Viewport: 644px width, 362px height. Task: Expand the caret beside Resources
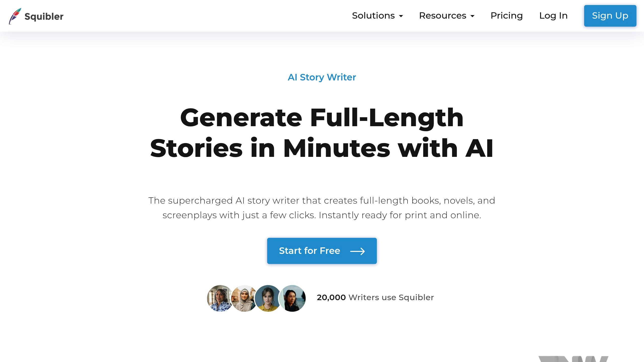pyautogui.click(x=472, y=16)
